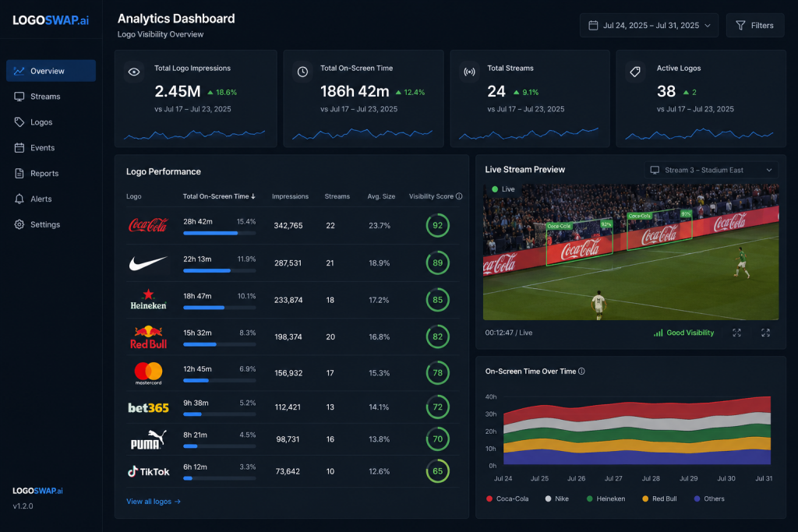The width and height of the screenshot is (798, 532).
Task: Open the date range dropdown
Action: (x=649, y=26)
